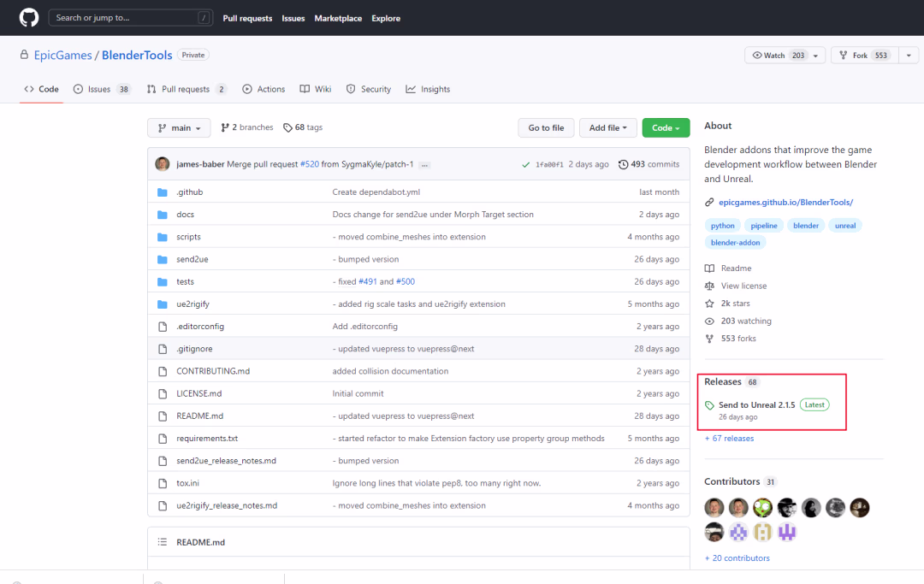924x584 pixels.
Task: Click the .github folder icon
Action: (x=163, y=192)
